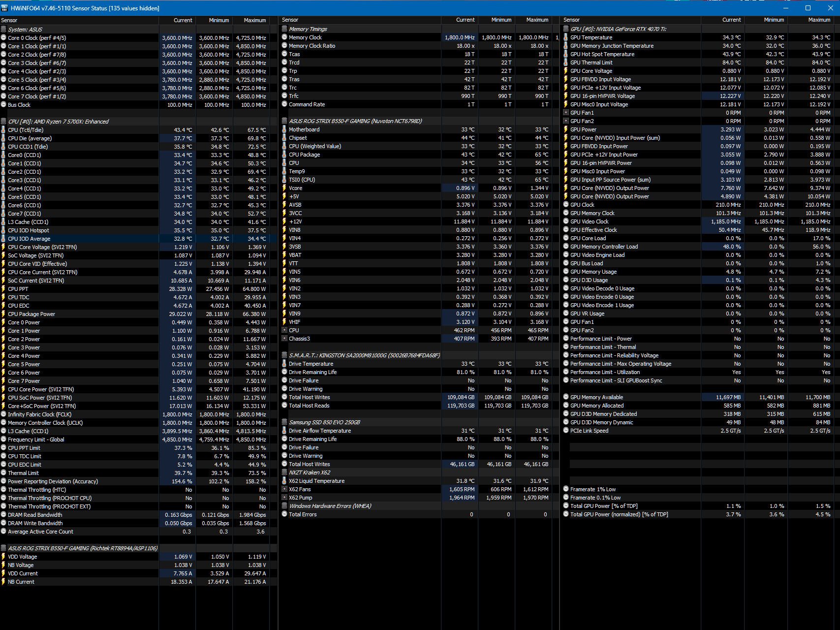
Task: Click the icon beside PCIe Link Speed
Action: coord(566,431)
